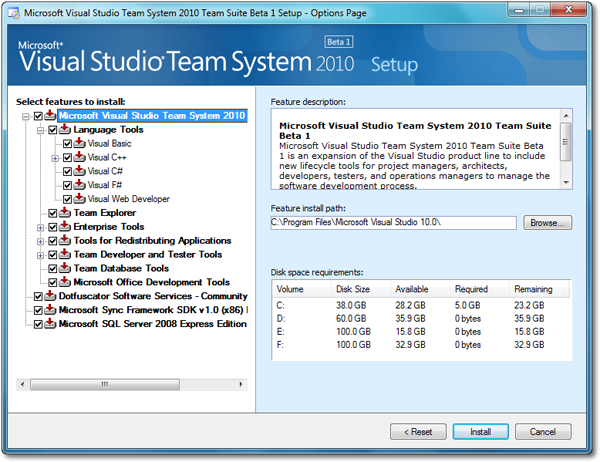Toggle Team Developer and Tester Tools checkbox
Image resolution: width=600 pixels, height=462 pixels.
pos(53,255)
